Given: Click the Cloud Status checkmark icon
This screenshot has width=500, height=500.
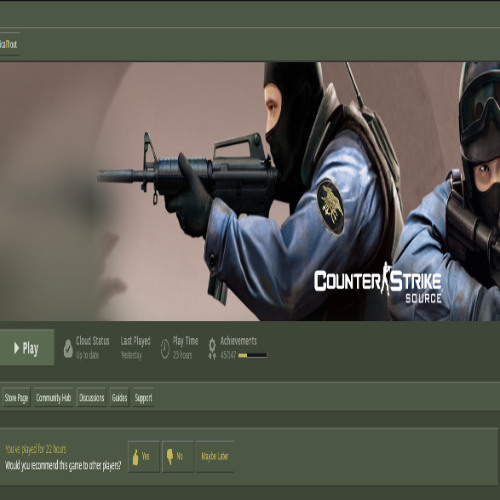Looking at the screenshot, I should click(x=68, y=349).
